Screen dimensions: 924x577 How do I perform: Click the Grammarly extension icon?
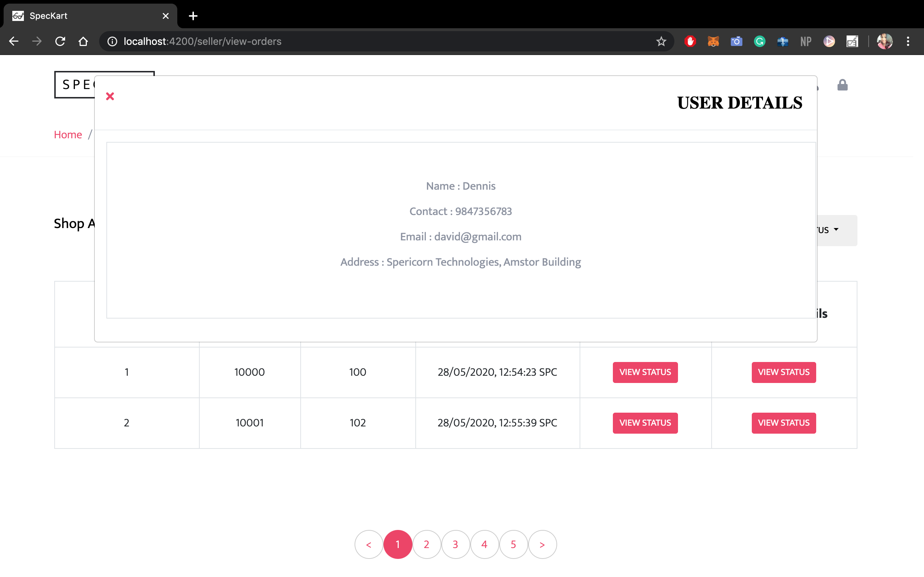[x=759, y=41]
